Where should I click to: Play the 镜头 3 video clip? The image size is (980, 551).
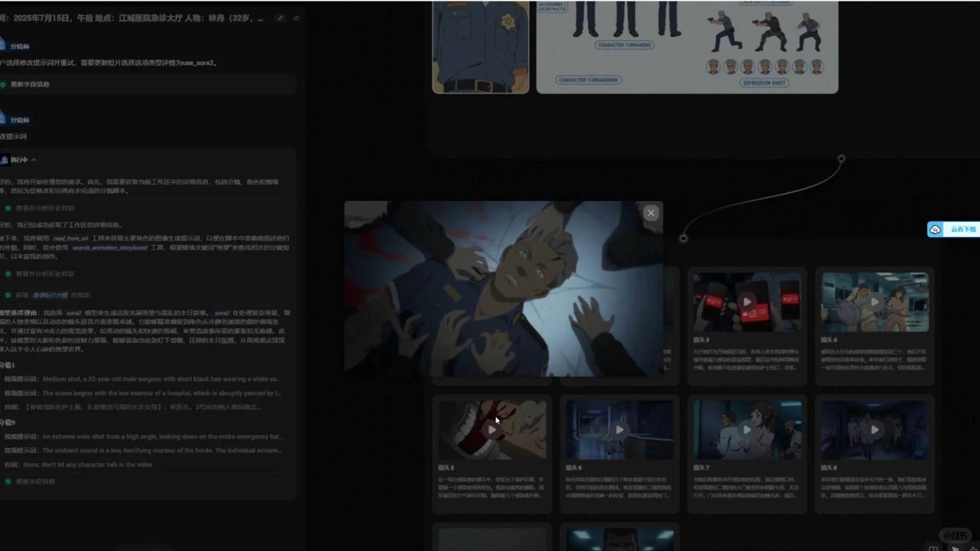point(747,302)
